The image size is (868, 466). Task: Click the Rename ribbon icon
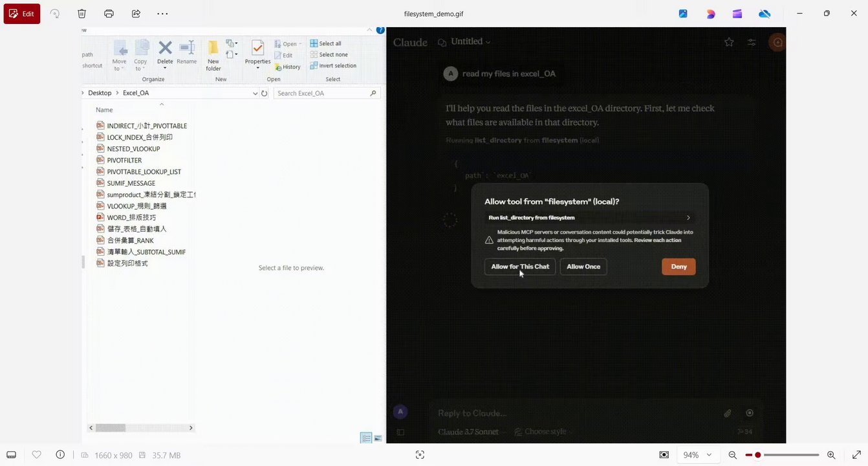tap(187, 52)
